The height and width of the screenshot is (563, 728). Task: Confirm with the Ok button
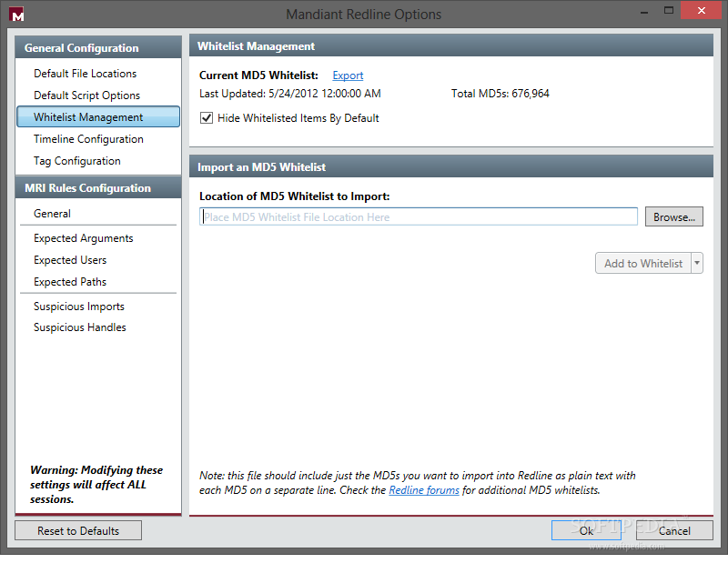(x=586, y=530)
